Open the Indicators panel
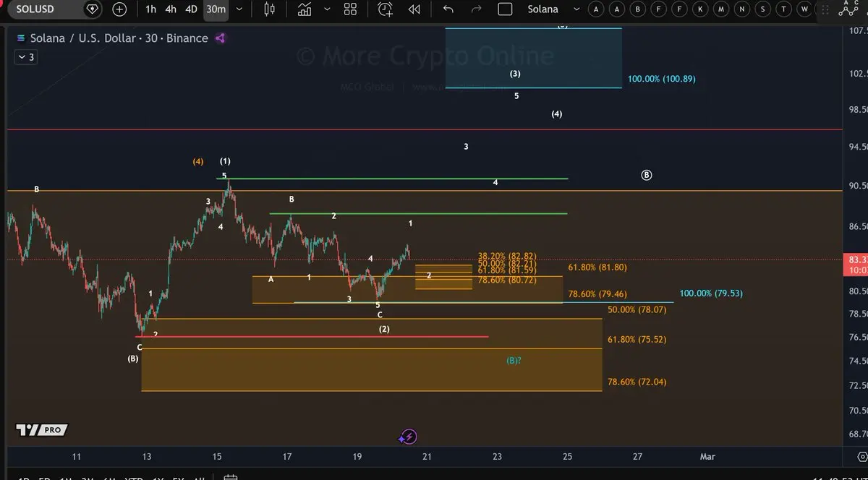 click(x=305, y=9)
